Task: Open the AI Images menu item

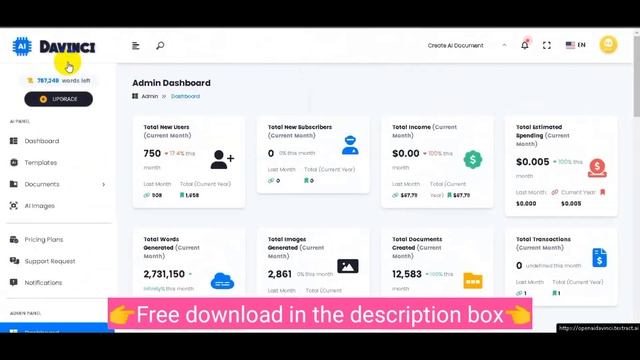Action: click(40, 206)
